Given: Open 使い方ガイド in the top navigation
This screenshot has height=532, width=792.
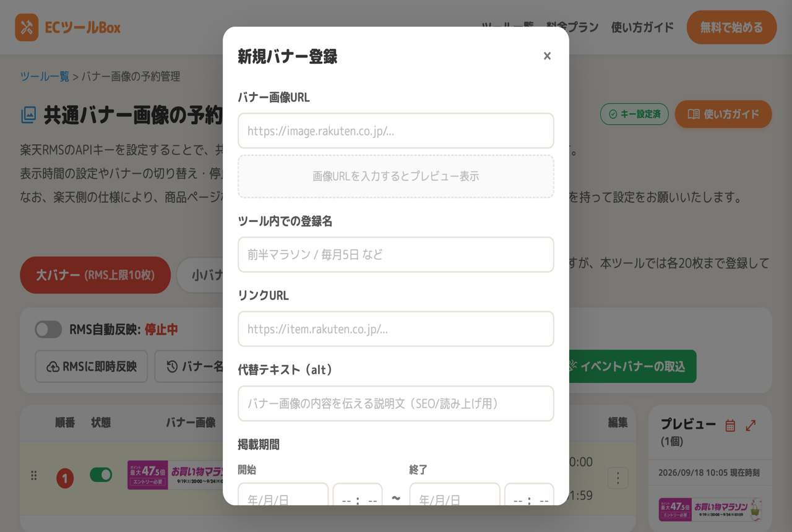Looking at the screenshot, I should [x=642, y=27].
